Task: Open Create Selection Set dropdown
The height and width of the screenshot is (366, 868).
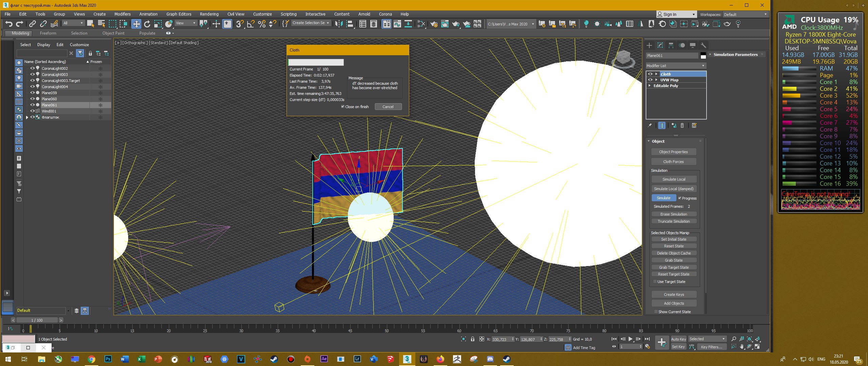Action: coord(311,23)
